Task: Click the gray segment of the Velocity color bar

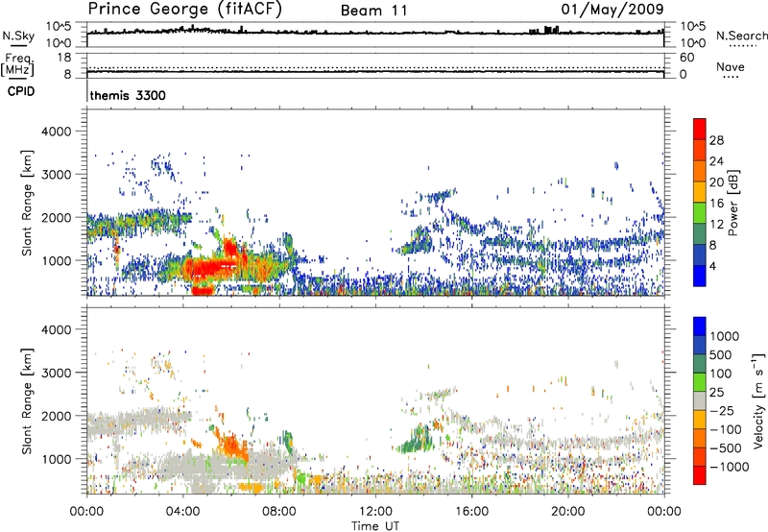Action: click(700, 401)
